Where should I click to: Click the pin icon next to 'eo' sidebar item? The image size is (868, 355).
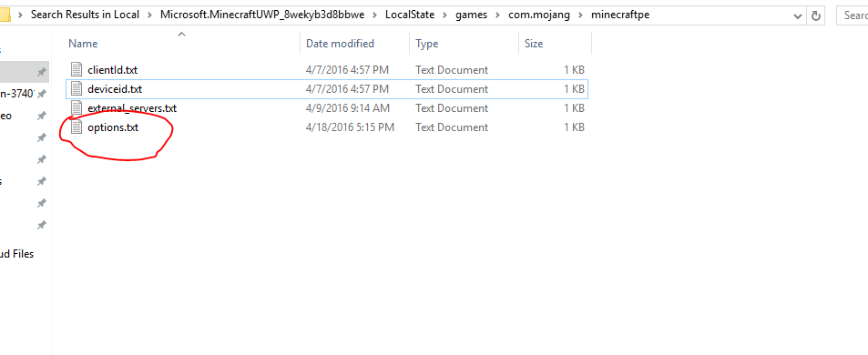tap(41, 116)
